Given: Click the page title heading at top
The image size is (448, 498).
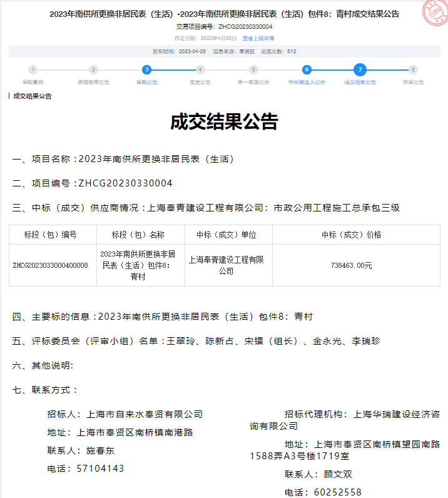Looking at the screenshot, I should tap(224, 14).
